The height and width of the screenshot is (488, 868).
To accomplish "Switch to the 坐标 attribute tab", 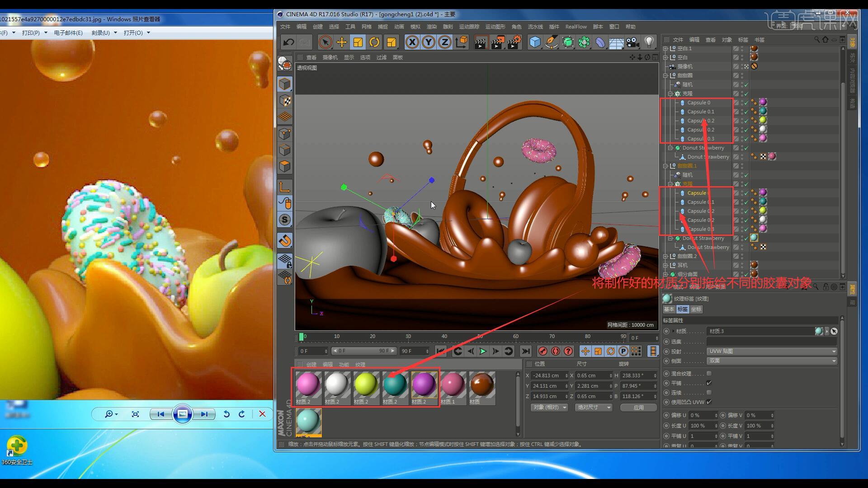I will pyautogui.click(x=696, y=310).
